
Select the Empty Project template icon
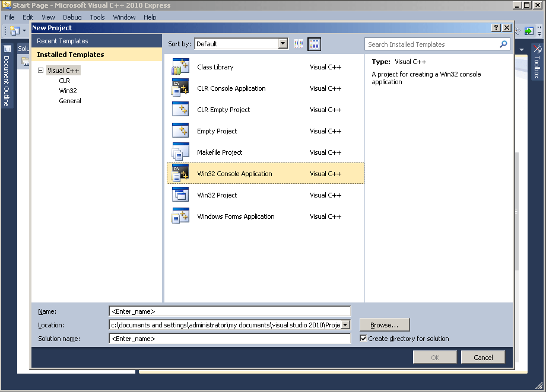(x=180, y=131)
